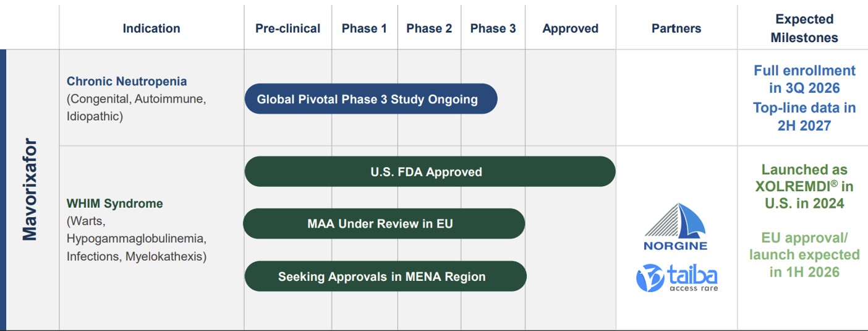This screenshot has width=868, height=331.
Task: Click the Indication column header
Action: pyautogui.click(x=151, y=28)
